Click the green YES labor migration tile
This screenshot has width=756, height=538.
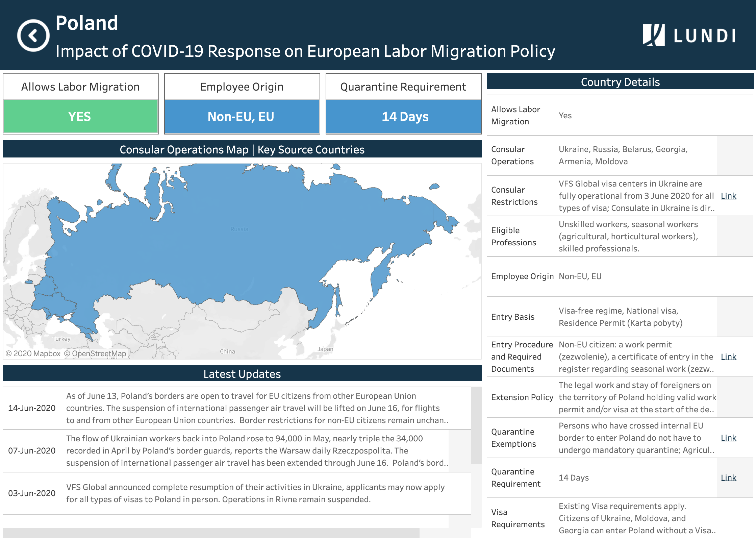coord(80,117)
